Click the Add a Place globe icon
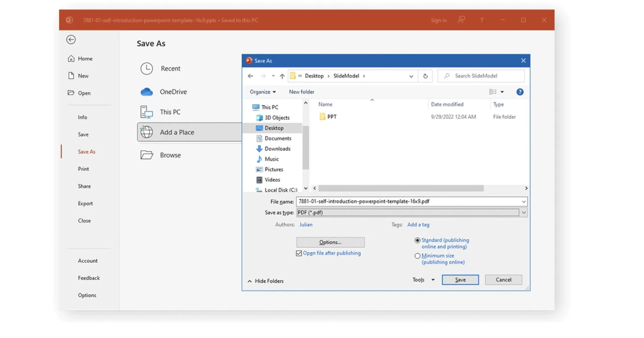Viewport: 644px width, 338px height. coord(146,132)
